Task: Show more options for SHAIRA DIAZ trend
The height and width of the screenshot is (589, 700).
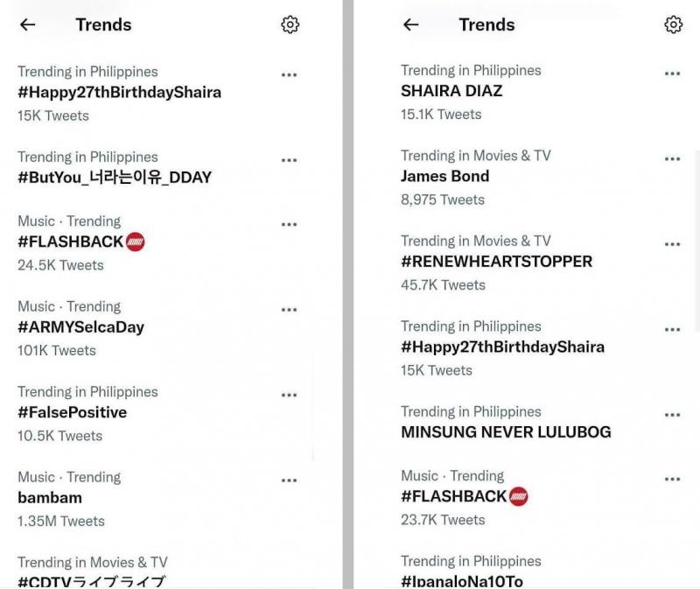Action: click(x=672, y=74)
